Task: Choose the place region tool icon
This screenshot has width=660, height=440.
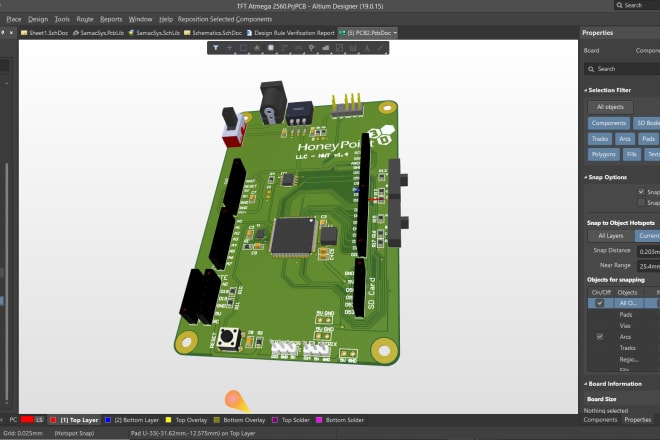Action: point(339,48)
